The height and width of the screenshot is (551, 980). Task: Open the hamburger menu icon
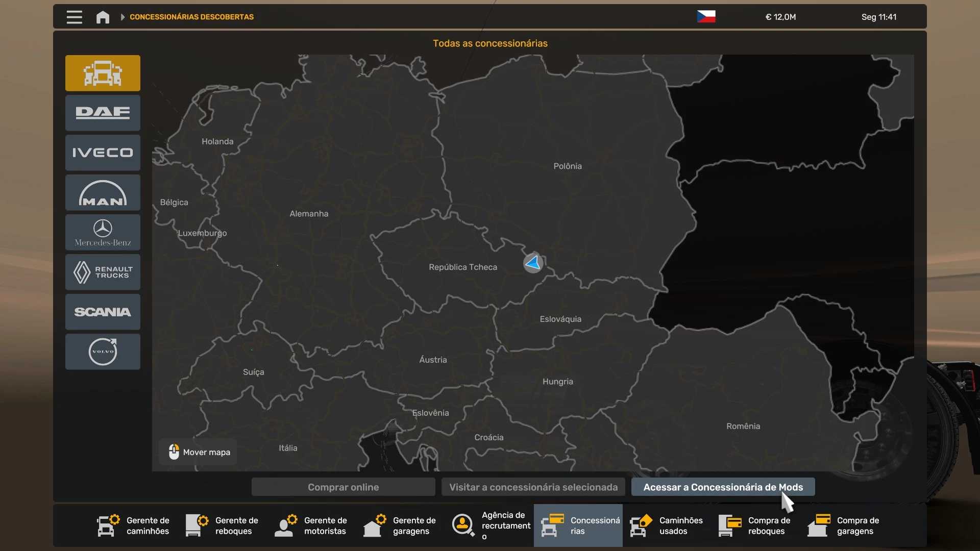point(74,17)
